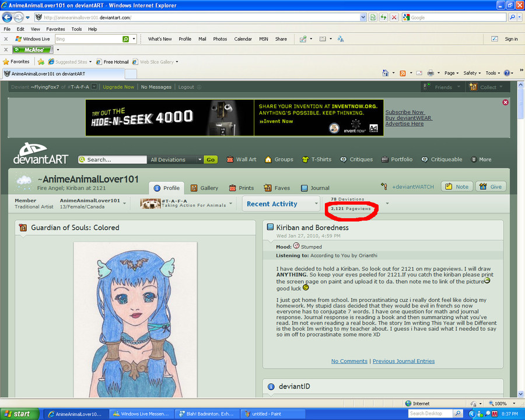
Task: Click the Note button
Action: 457,187
